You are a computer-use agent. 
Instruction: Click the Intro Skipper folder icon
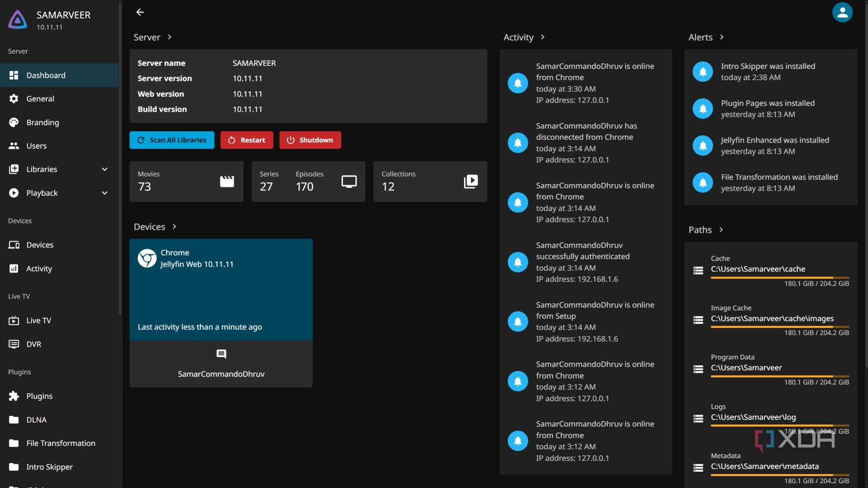pos(14,467)
